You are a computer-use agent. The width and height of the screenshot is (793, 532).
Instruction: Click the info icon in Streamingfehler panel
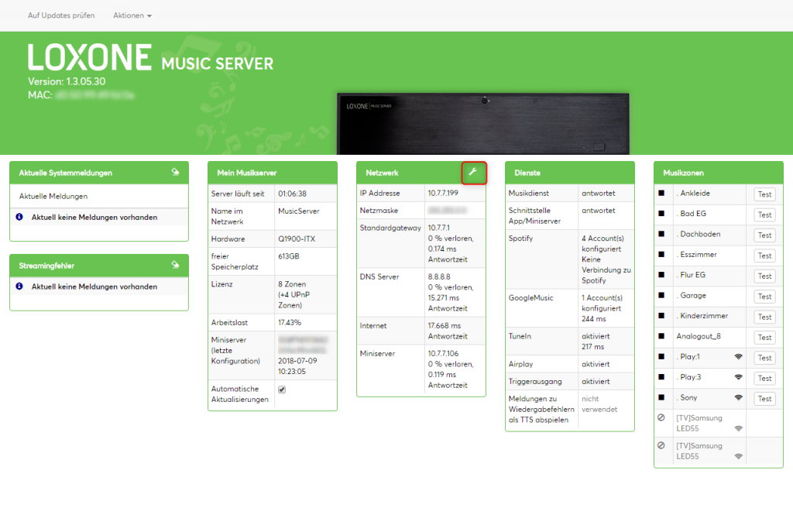point(19,287)
